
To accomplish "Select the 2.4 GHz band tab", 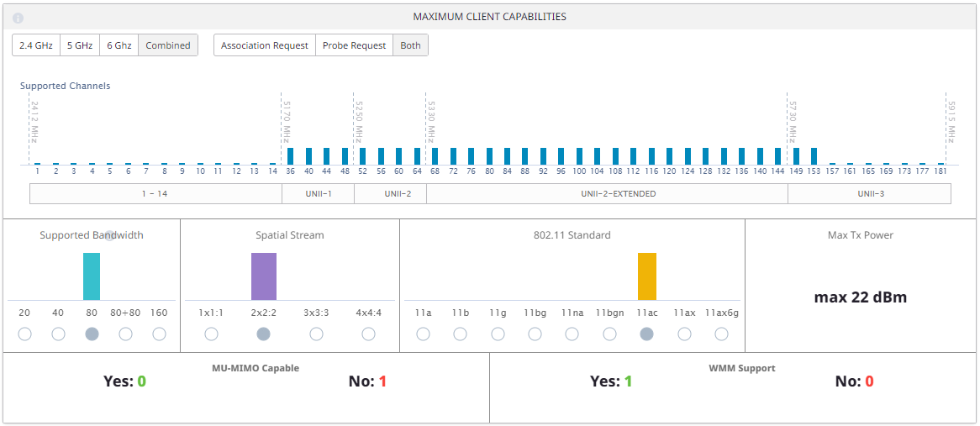I will (36, 45).
